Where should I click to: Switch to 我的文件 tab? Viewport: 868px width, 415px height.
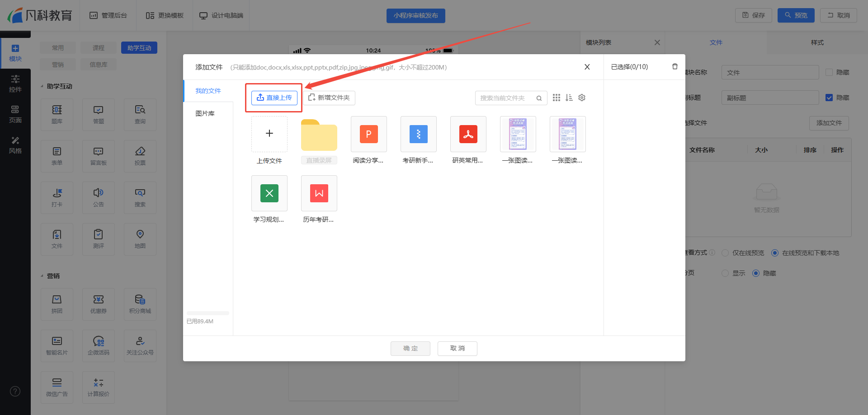coord(208,91)
